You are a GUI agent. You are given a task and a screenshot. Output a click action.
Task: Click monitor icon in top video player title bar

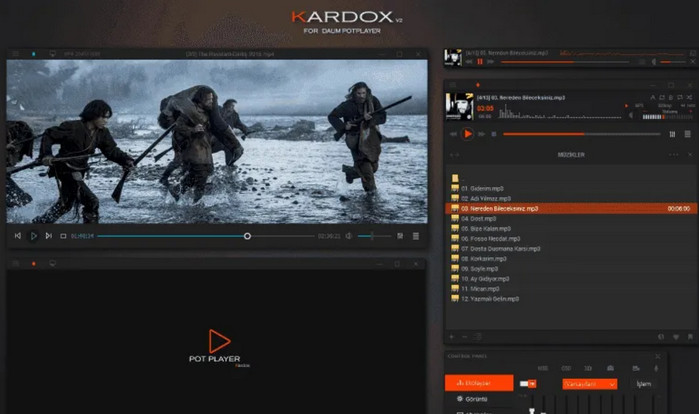53,54
